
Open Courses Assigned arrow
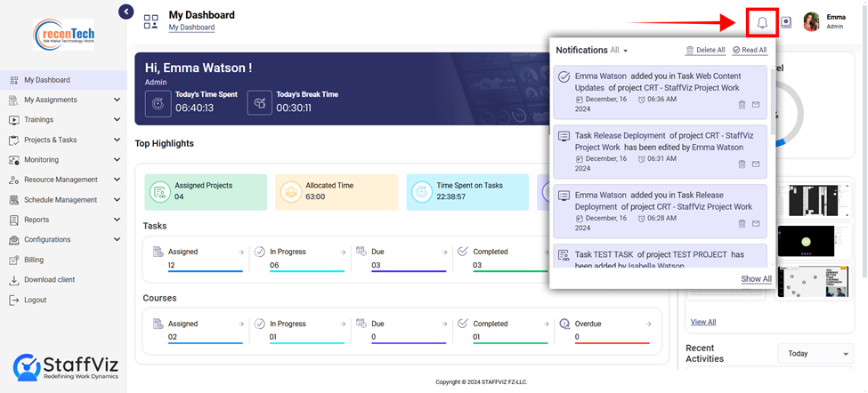240,324
